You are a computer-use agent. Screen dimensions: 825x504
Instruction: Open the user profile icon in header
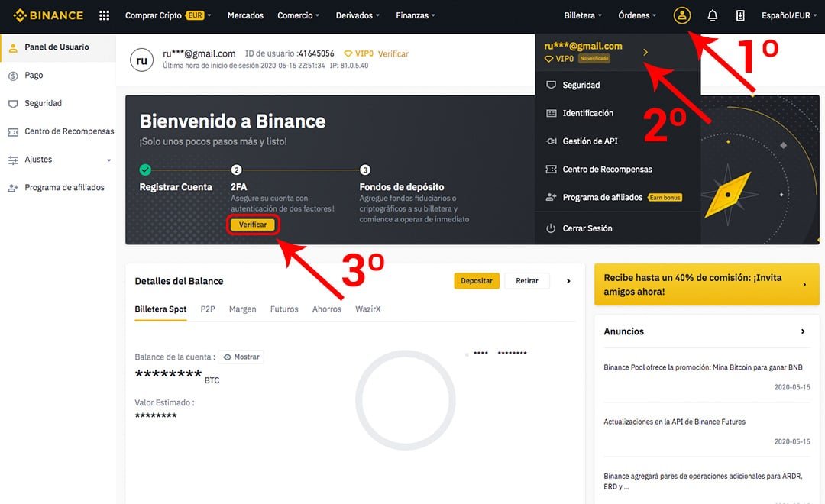click(682, 15)
